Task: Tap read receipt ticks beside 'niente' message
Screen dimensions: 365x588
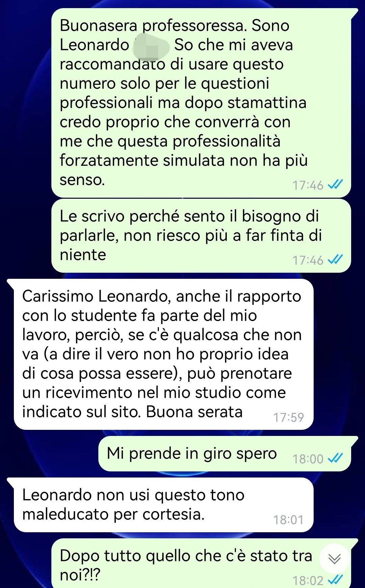Action: [x=336, y=260]
